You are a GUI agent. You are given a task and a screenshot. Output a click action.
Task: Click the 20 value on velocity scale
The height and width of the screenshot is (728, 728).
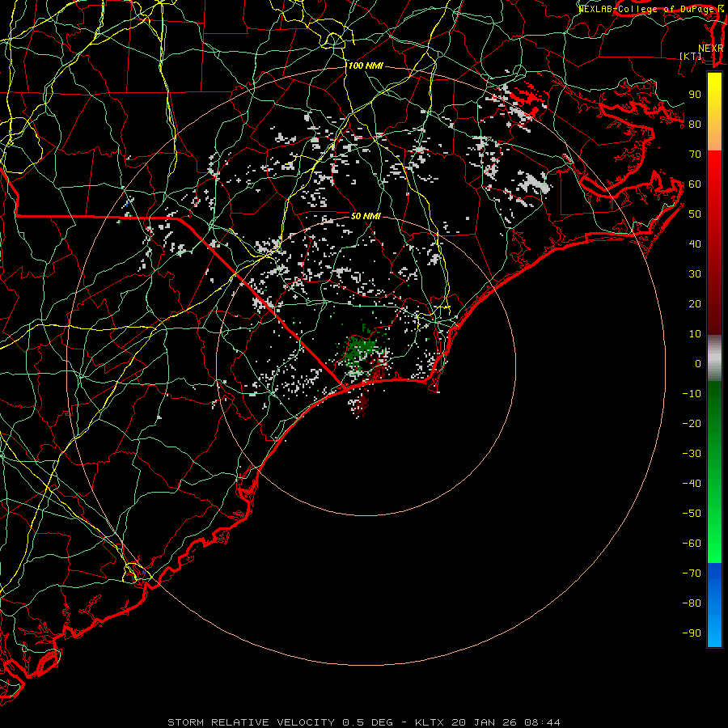(695, 304)
